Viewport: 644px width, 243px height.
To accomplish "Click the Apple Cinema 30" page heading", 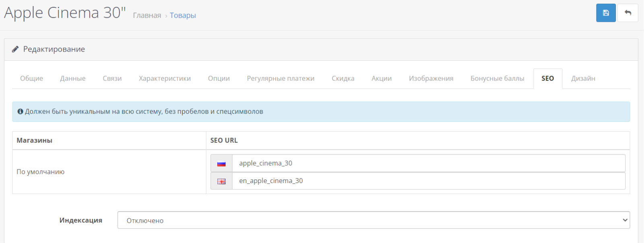I will coord(65,13).
